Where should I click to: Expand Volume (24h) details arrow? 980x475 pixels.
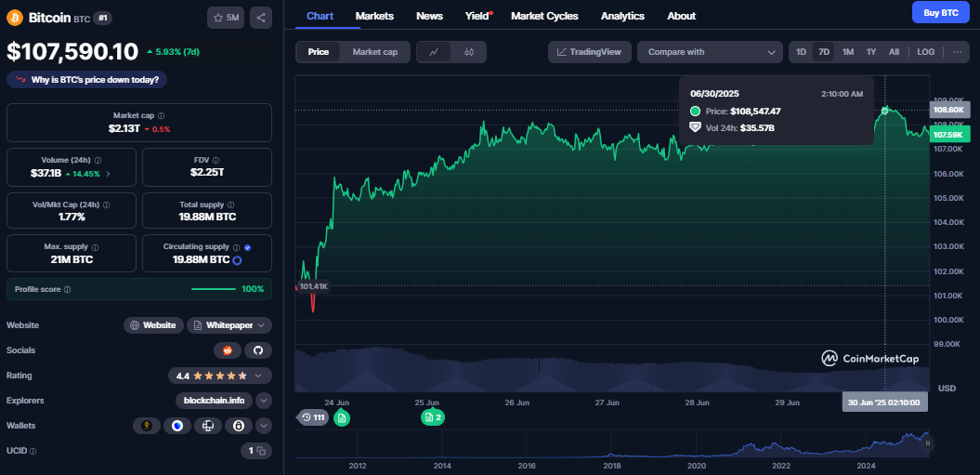click(108, 173)
